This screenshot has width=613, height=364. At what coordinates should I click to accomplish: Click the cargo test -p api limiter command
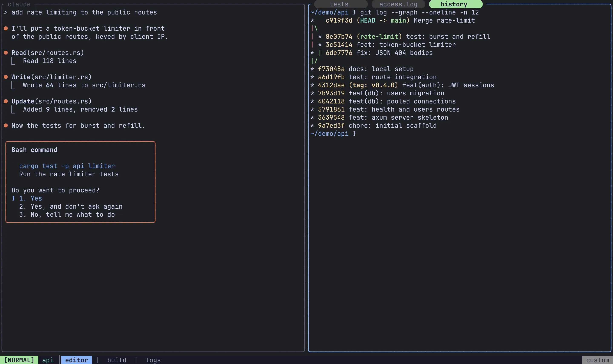(x=67, y=166)
